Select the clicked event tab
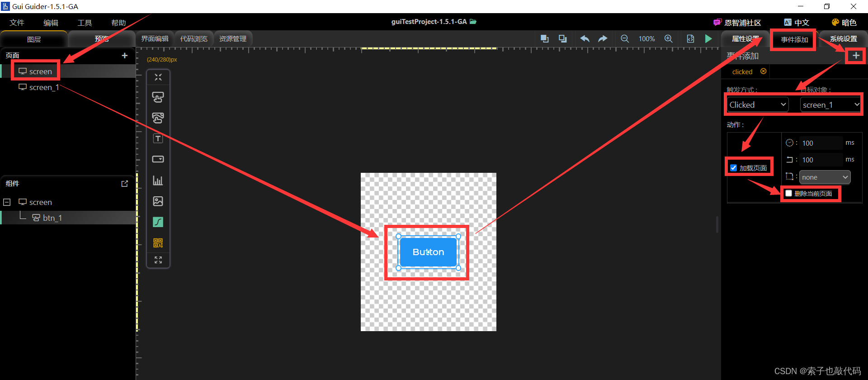Image resolution: width=868 pixels, height=380 pixels. 742,71
